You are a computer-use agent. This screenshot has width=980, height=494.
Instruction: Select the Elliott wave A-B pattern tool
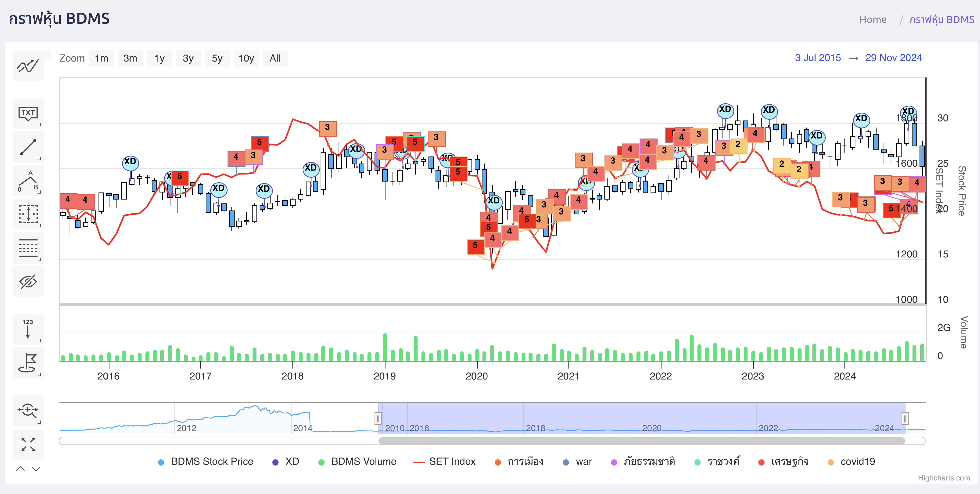pos(28,181)
